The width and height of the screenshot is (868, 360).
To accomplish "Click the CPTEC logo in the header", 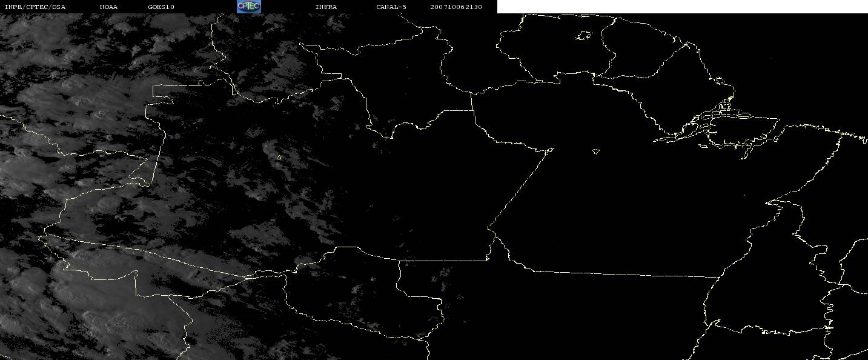I will [x=248, y=6].
